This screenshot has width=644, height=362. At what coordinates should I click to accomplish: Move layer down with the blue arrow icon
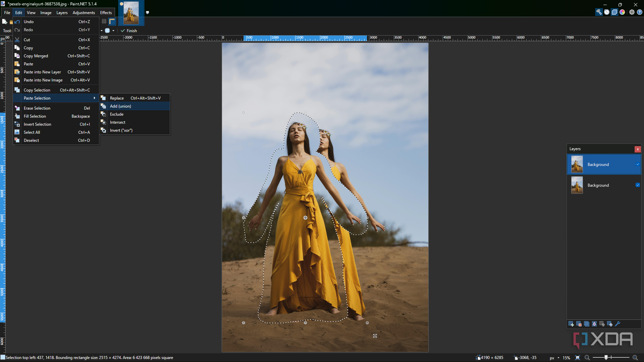coord(610,324)
